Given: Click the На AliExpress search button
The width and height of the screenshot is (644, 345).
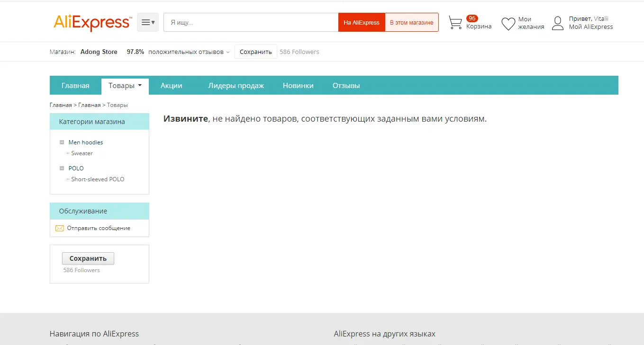Looking at the screenshot, I should click(362, 22).
